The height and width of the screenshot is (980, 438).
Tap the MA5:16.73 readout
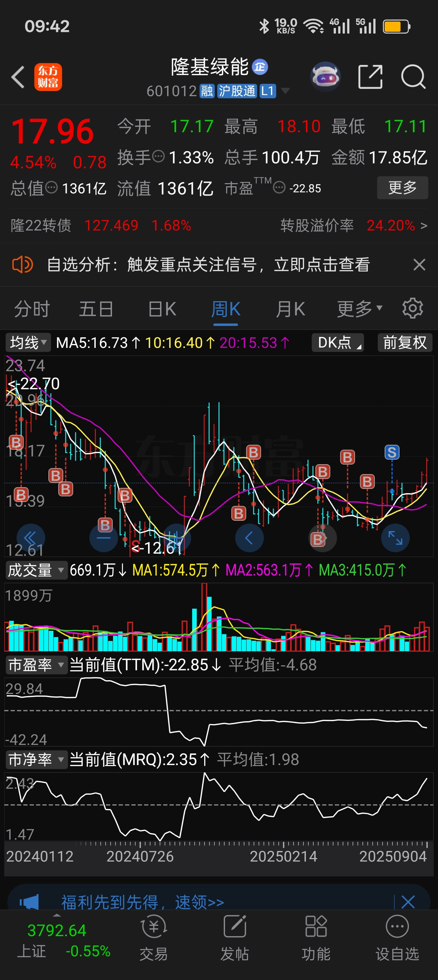click(x=98, y=343)
